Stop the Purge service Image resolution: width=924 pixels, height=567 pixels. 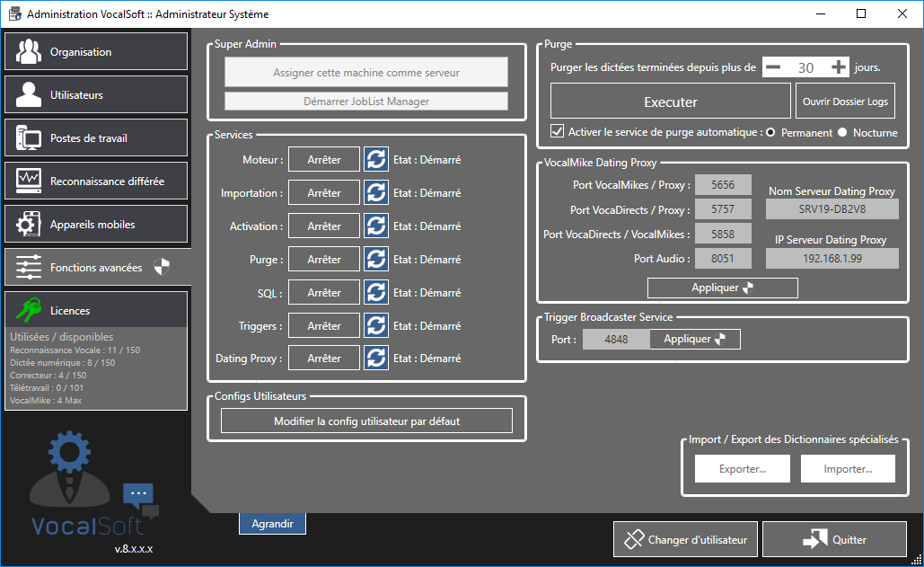324,260
